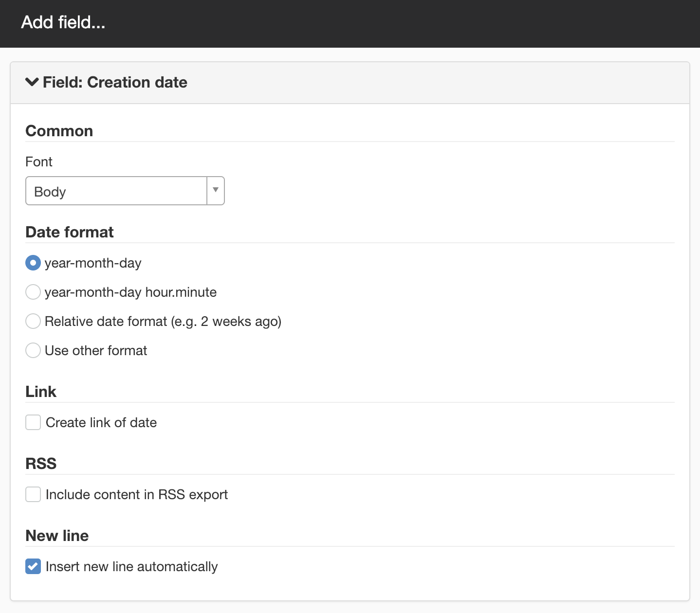Click the Body font select box
This screenshot has width=700, height=613.
[x=125, y=191]
